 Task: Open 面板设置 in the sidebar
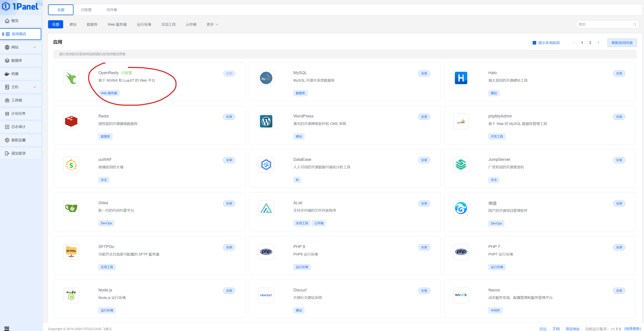pyautogui.click(x=21, y=140)
